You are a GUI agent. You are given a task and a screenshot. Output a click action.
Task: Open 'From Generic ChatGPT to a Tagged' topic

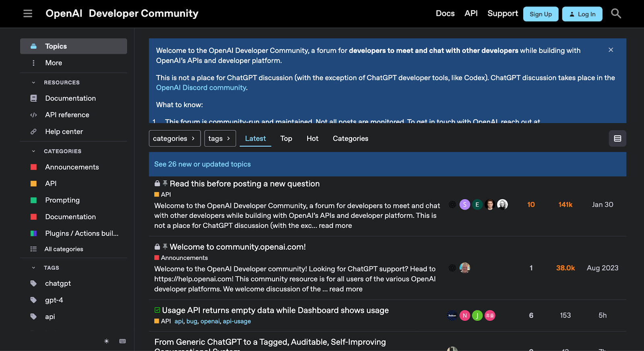coord(270,342)
